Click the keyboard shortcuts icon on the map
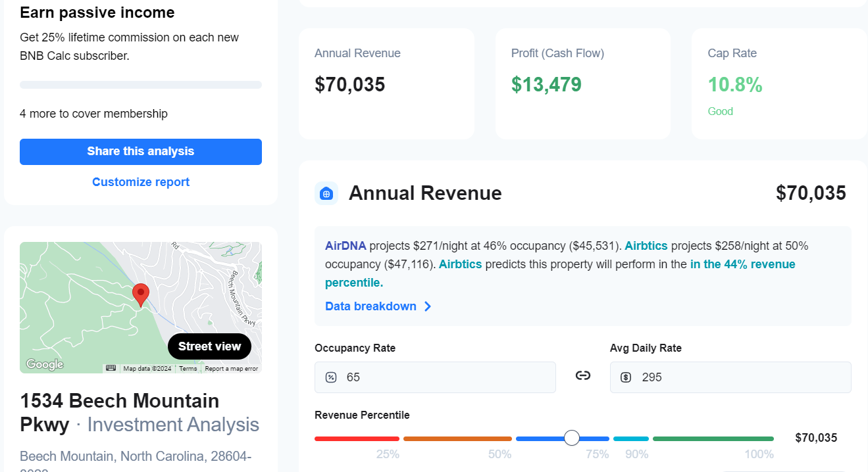The height and width of the screenshot is (472, 868). [111, 368]
